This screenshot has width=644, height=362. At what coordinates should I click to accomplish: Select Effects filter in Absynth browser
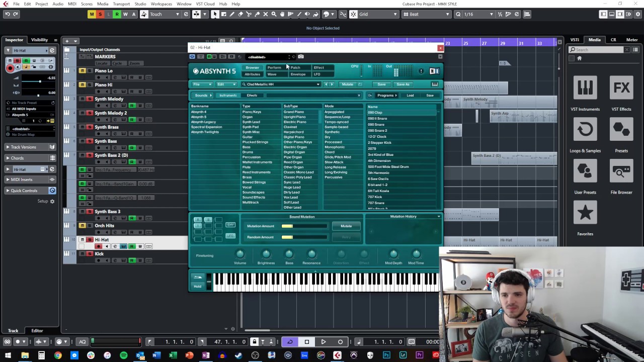252,96
